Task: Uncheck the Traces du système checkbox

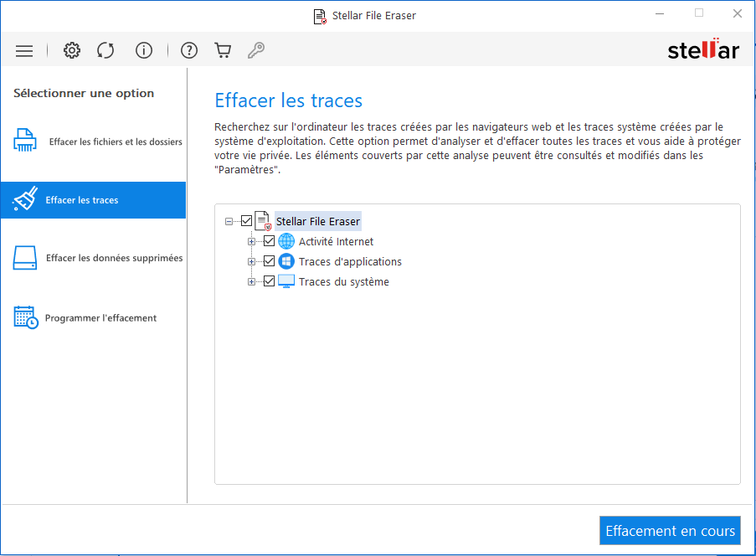Action: 269,281
